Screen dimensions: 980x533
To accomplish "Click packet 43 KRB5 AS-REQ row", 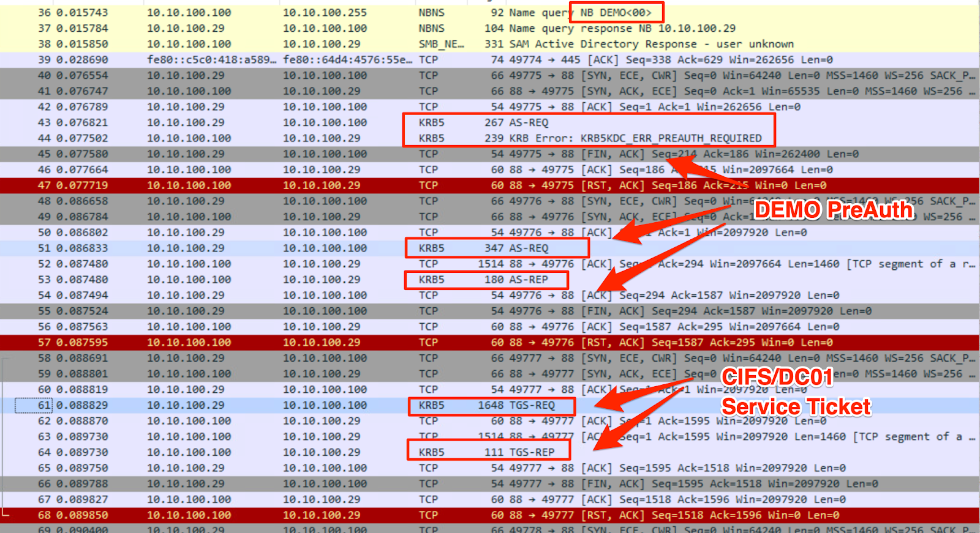I will point(367,123).
